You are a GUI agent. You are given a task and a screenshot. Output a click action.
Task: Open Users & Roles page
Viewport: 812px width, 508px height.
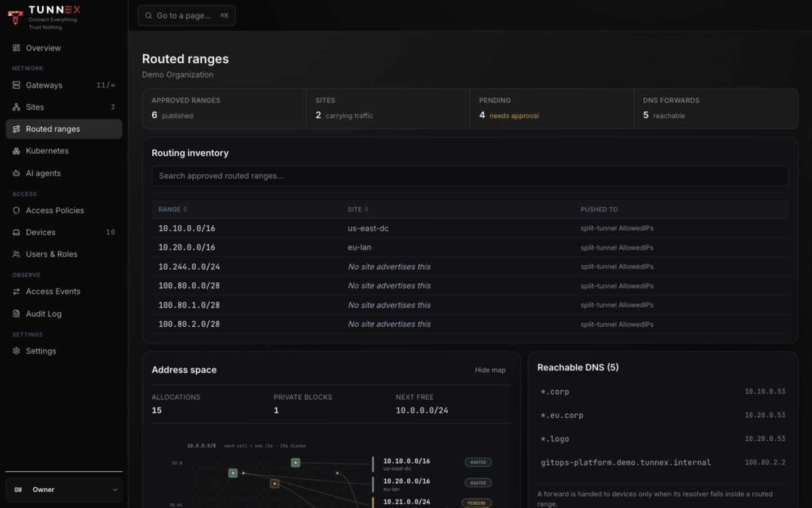(x=64, y=255)
